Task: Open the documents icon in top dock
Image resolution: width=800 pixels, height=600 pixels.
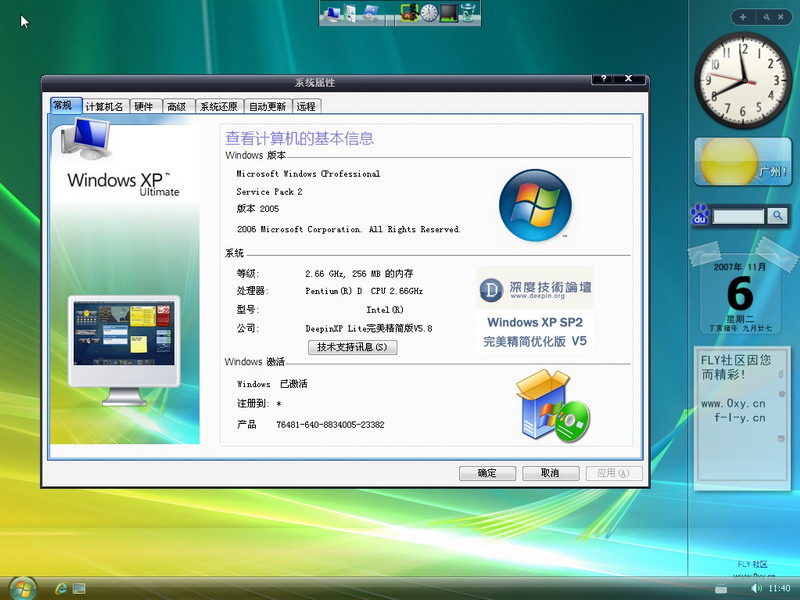Action: tap(351, 13)
